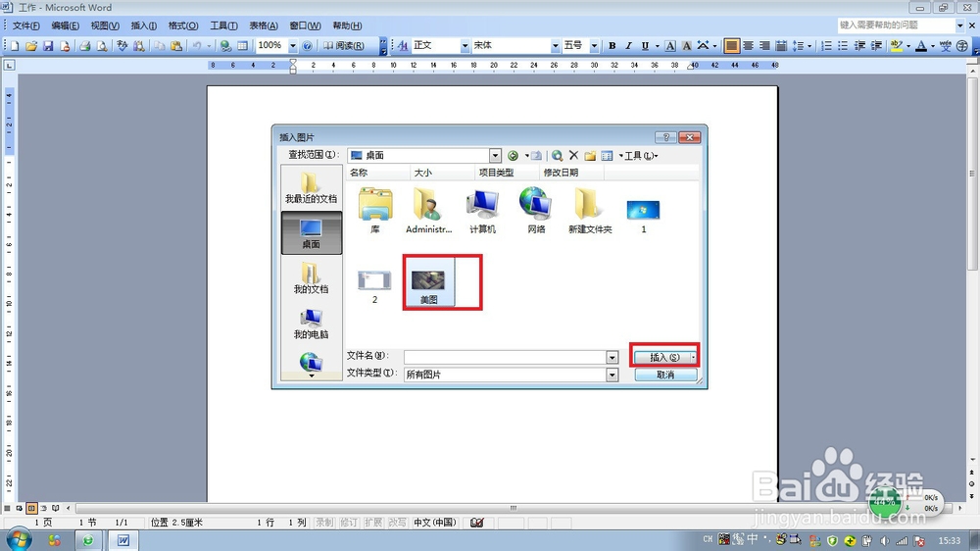Click the horizontal scrollbar at bottom of document
The image size is (980, 551).
tap(514, 508)
